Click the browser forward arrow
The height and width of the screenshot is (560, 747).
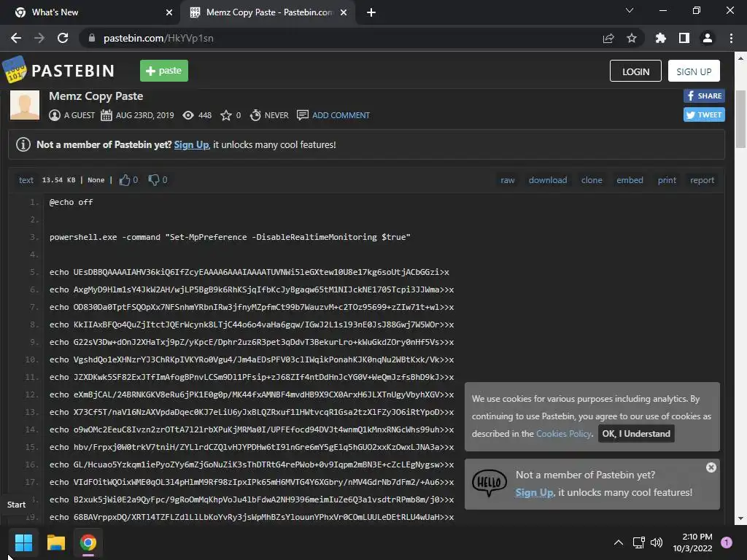click(39, 38)
